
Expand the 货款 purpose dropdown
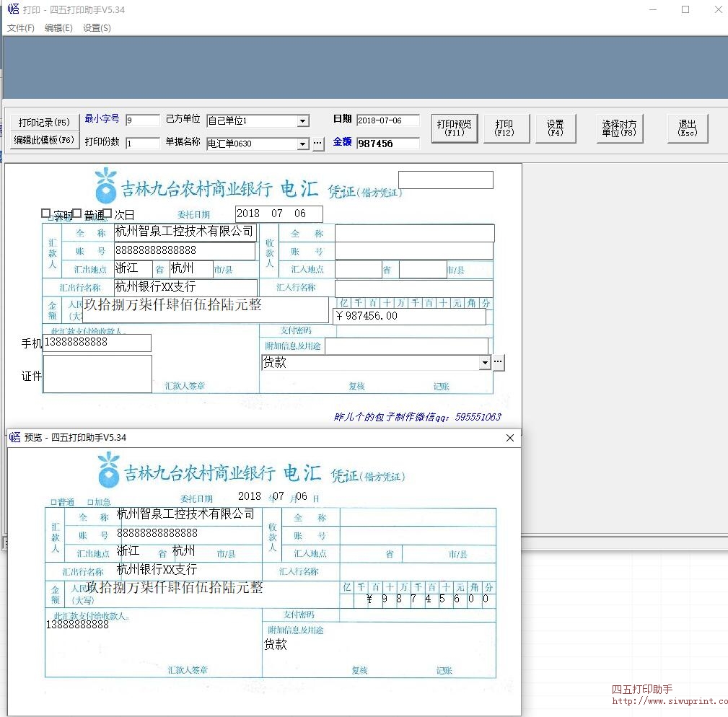tap(485, 362)
